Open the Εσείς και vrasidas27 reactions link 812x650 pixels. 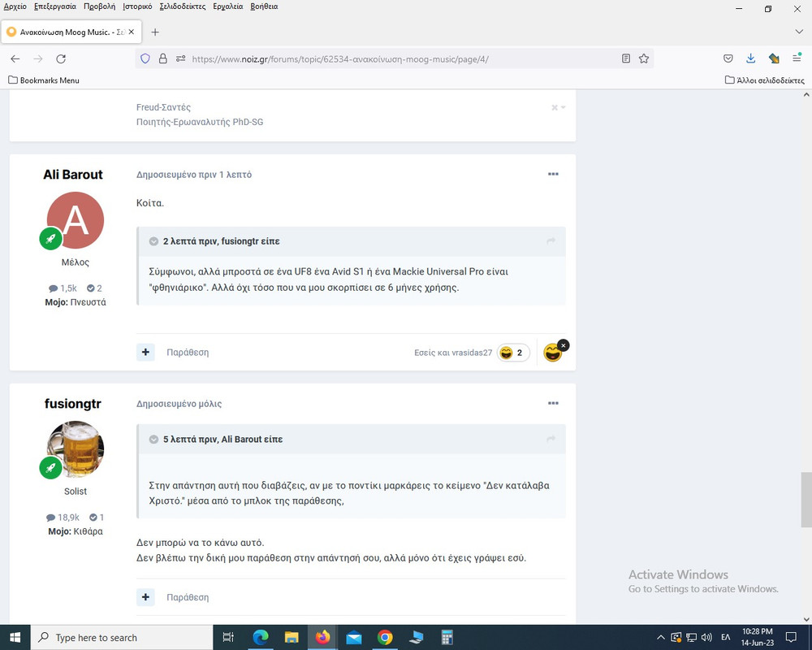[453, 353]
